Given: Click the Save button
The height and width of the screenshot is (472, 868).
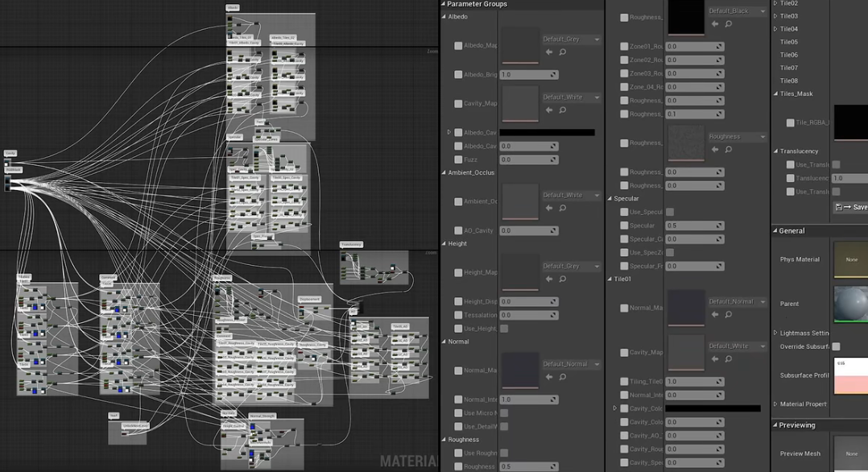Looking at the screenshot, I should (851, 207).
